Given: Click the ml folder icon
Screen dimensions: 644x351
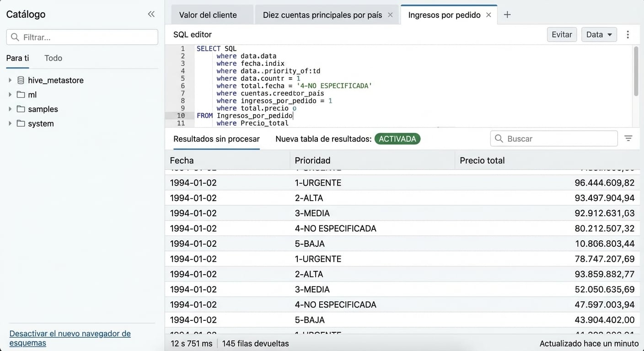Looking at the screenshot, I should coord(21,95).
